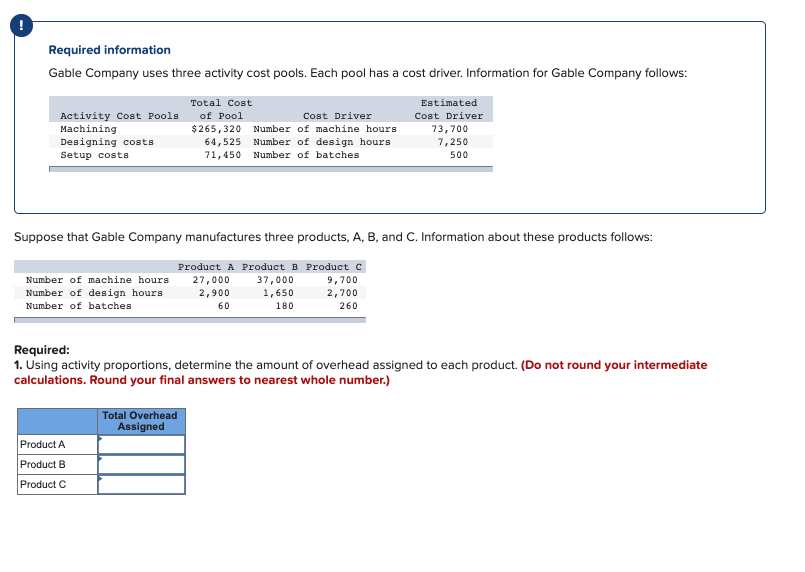Screen dimensions: 805x572
Task: Click Product B machine hours '37,000'
Action: [x=275, y=280]
